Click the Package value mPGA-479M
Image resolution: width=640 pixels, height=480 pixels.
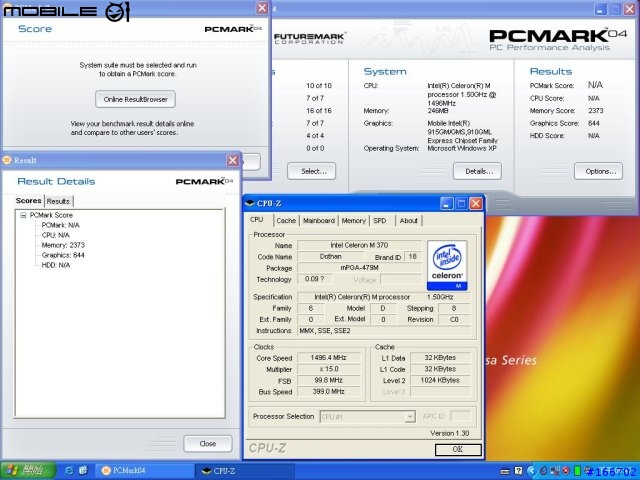click(x=359, y=268)
